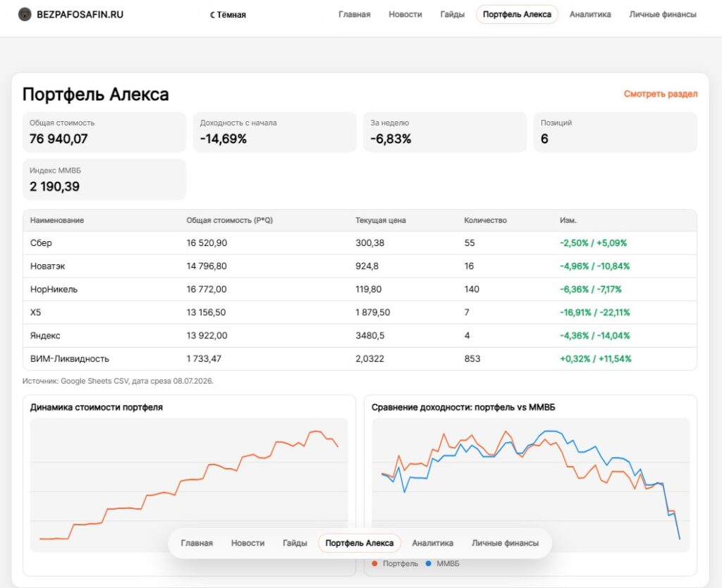
Task: Click Новости in the floating bottom navigation
Action: click(247, 543)
